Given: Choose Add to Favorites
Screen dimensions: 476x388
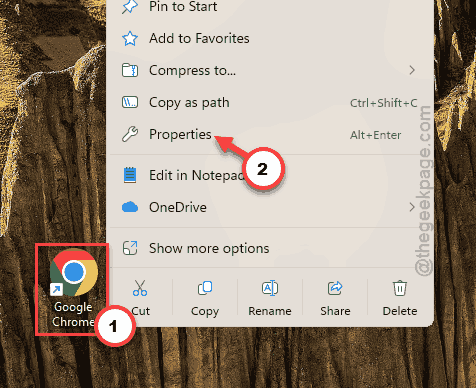Looking at the screenshot, I should 270,38.
